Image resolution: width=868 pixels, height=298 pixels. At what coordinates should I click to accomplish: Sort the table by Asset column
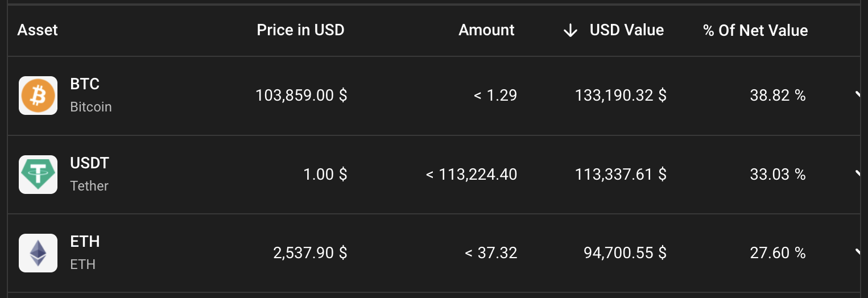pos(38,30)
